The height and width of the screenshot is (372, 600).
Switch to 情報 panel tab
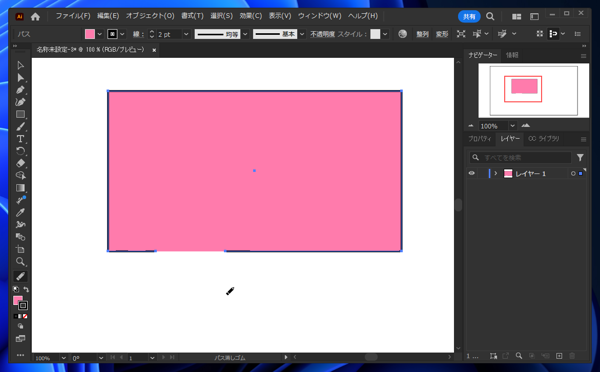click(512, 55)
